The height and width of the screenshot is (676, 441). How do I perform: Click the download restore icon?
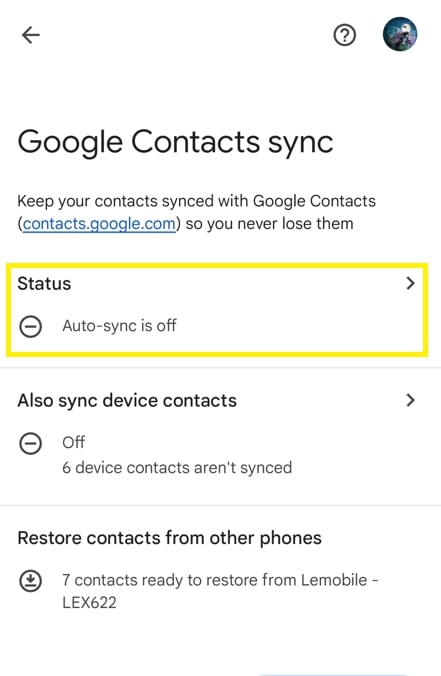click(x=31, y=581)
